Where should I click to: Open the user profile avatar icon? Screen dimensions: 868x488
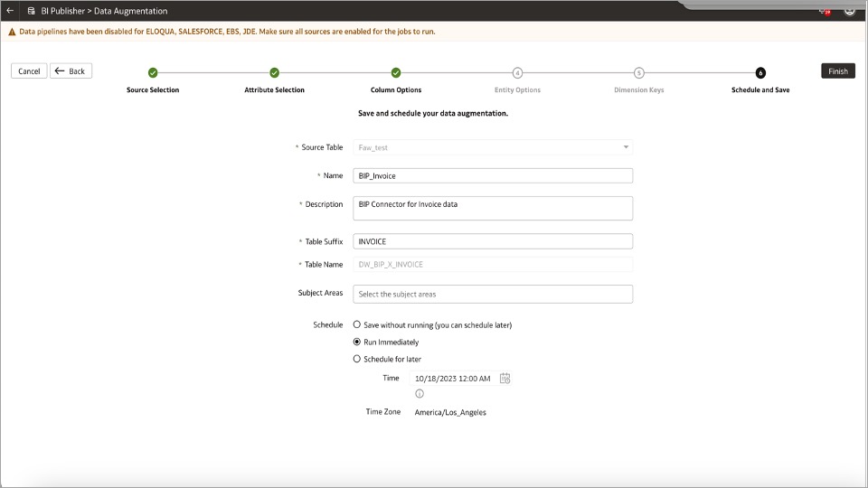coord(849,11)
